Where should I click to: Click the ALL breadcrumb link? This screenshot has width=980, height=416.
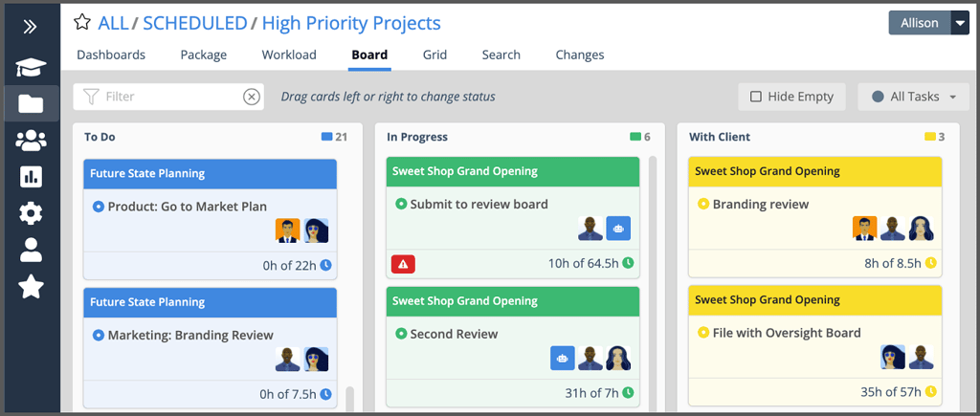pyautogui.click(x=113, y=23)
